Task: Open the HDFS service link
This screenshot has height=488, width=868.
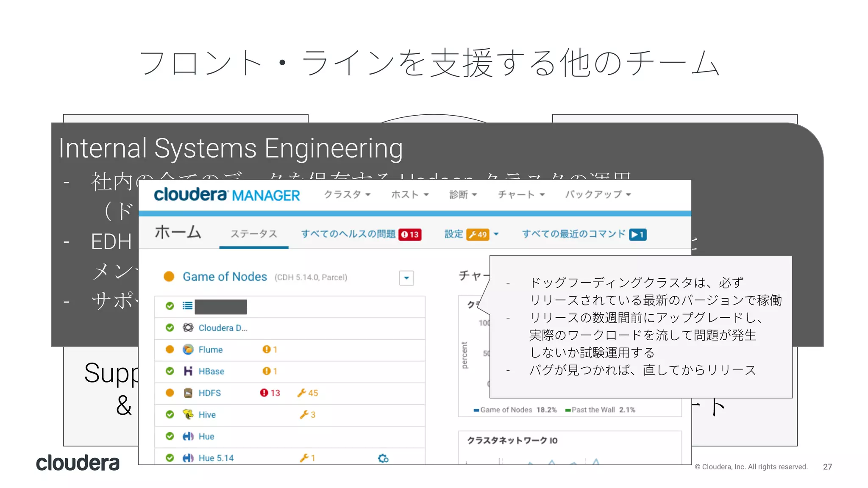Action: coord(209,393)
